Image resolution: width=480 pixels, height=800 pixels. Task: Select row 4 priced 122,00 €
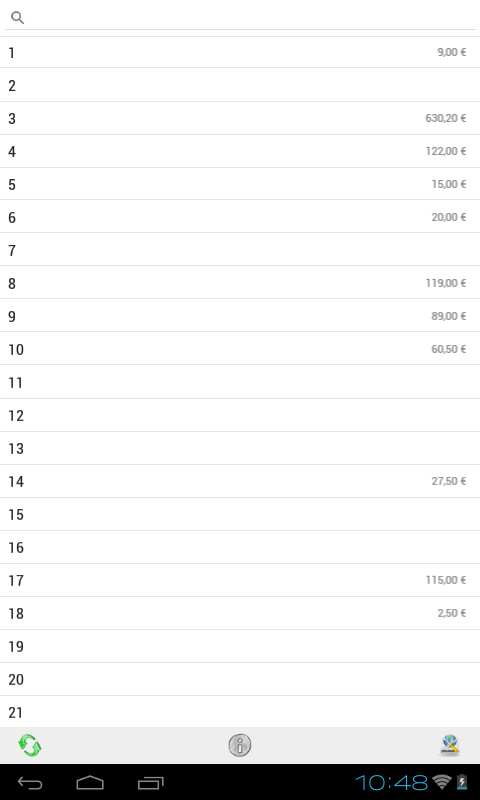(240, 152)
